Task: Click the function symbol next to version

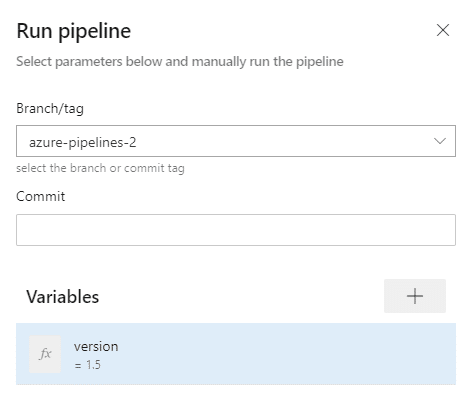Action: coord(45,354)
